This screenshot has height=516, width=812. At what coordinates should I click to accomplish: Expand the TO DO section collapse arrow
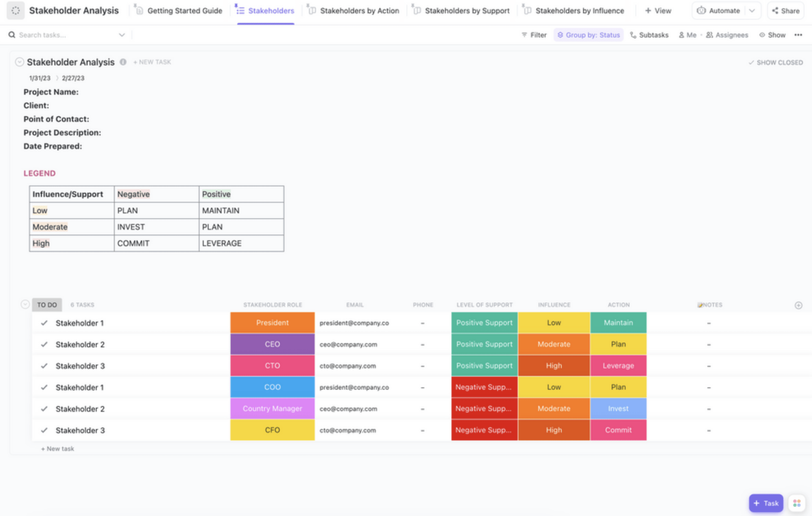25,304
